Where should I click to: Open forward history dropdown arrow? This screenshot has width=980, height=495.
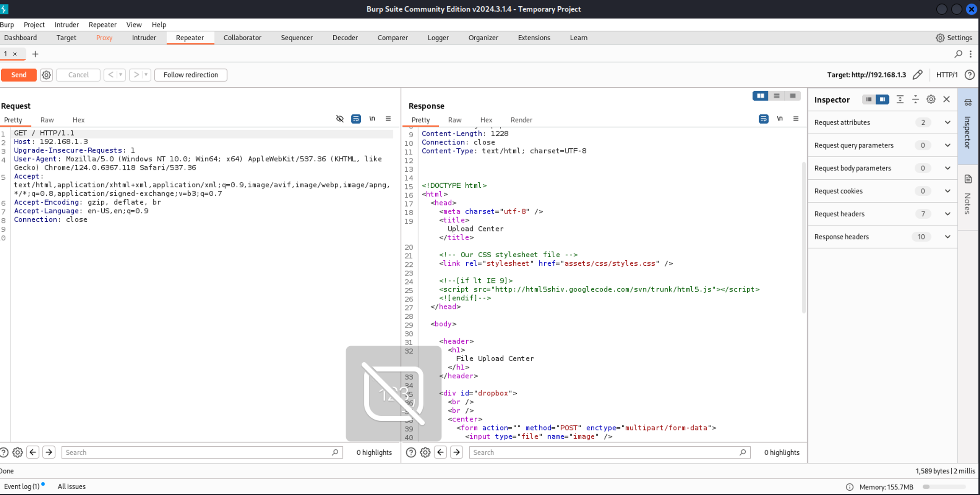click(146, 75)
